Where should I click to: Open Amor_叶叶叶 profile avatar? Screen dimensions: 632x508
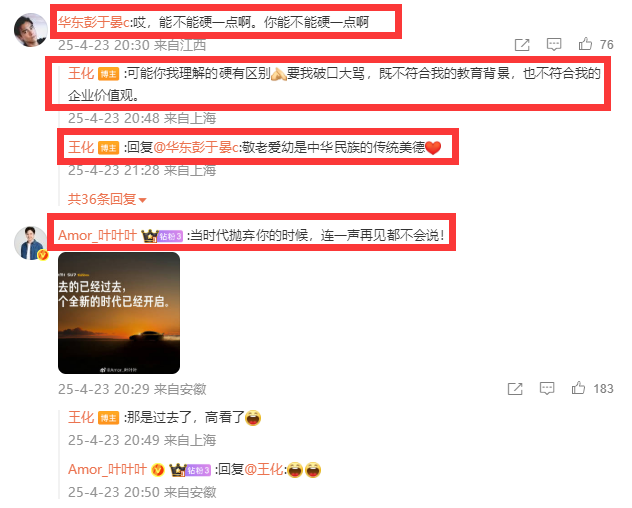[31, 243]
